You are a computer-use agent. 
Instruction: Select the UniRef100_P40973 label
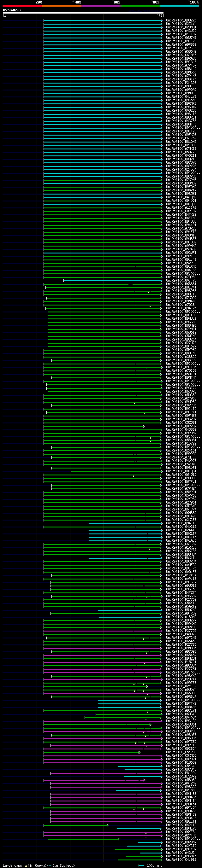pyautogui.click(x=181, y=461)
